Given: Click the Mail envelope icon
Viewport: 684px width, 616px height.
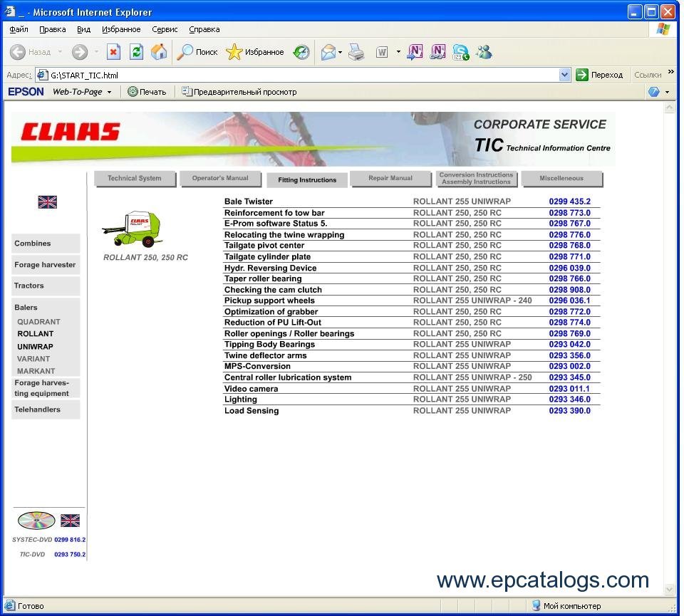Looking at the screenshot, I should point(328,52).
